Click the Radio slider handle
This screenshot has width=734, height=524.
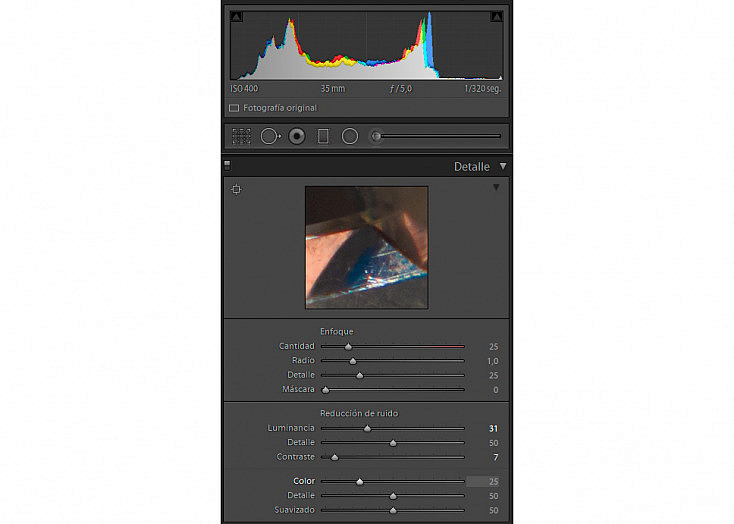(x=353, y=361)
